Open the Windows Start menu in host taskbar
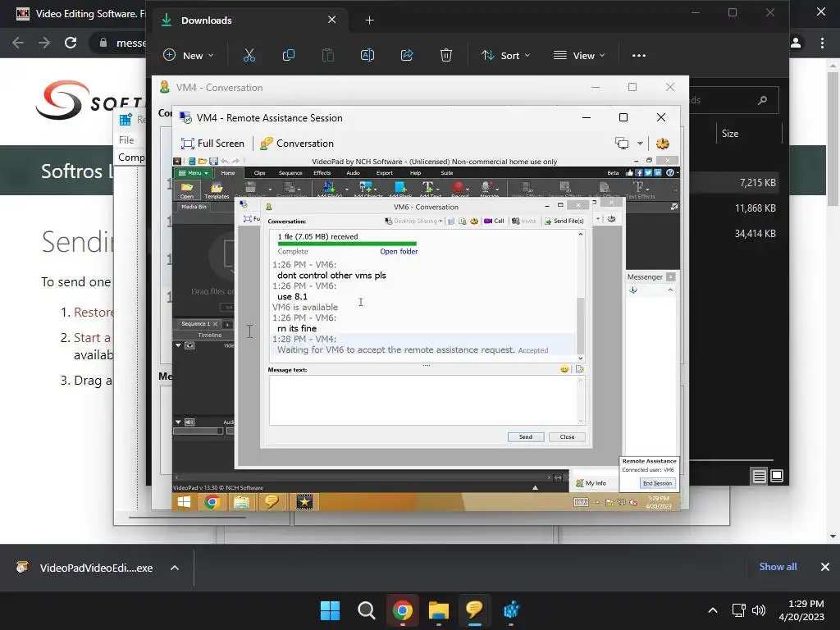 pos(330,610)
